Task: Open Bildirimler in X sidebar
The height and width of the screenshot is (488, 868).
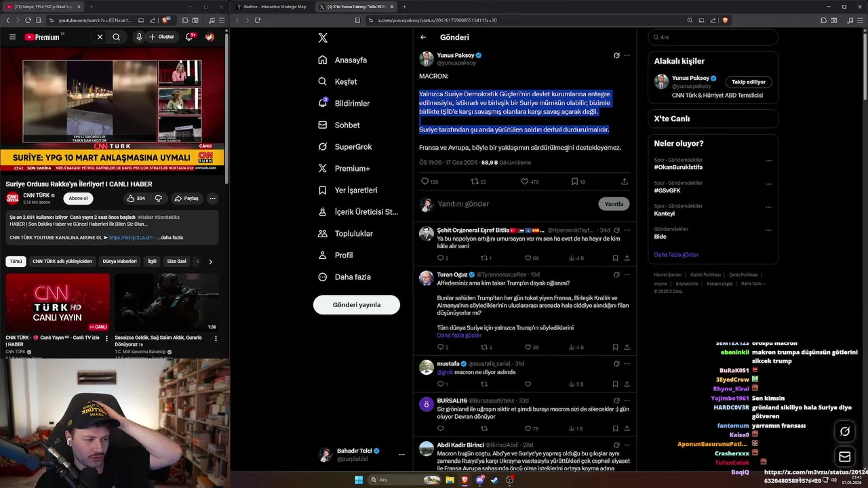Action: coord(344,103)
